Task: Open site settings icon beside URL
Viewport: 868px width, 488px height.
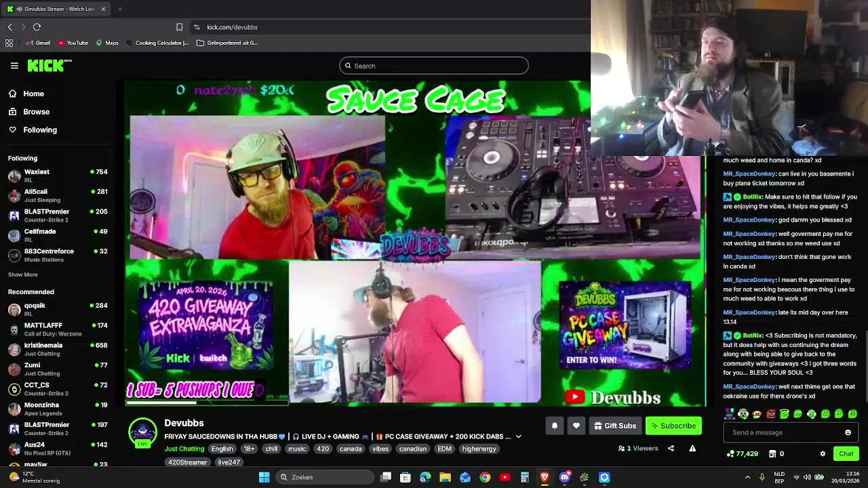Action: (x=197, y=27)
